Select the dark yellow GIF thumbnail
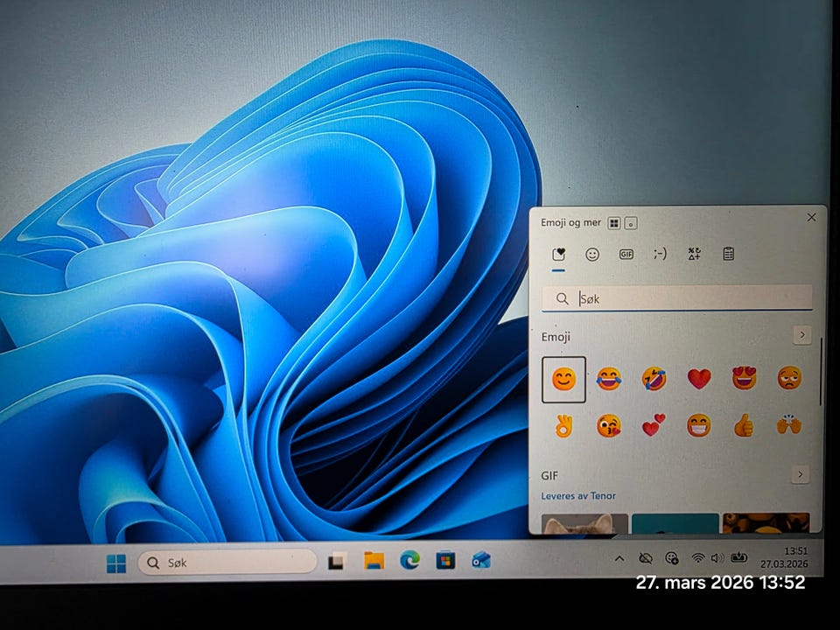 pos(766,523)
